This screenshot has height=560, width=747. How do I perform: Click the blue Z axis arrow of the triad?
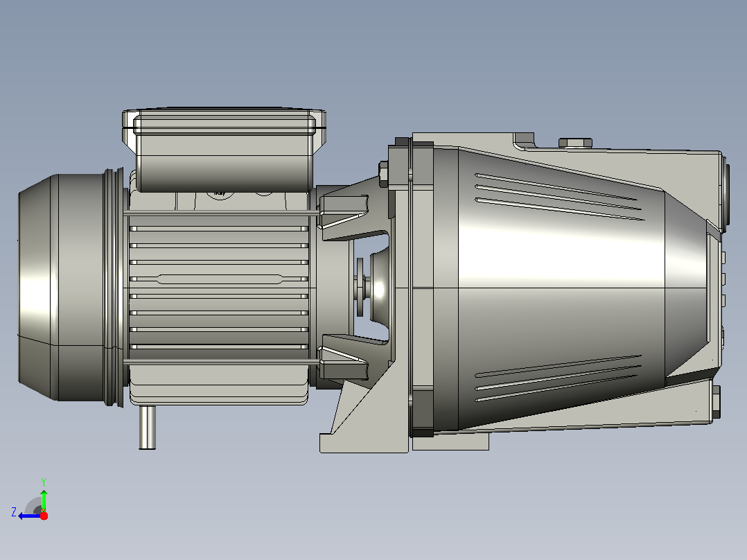tap(28, 516)
